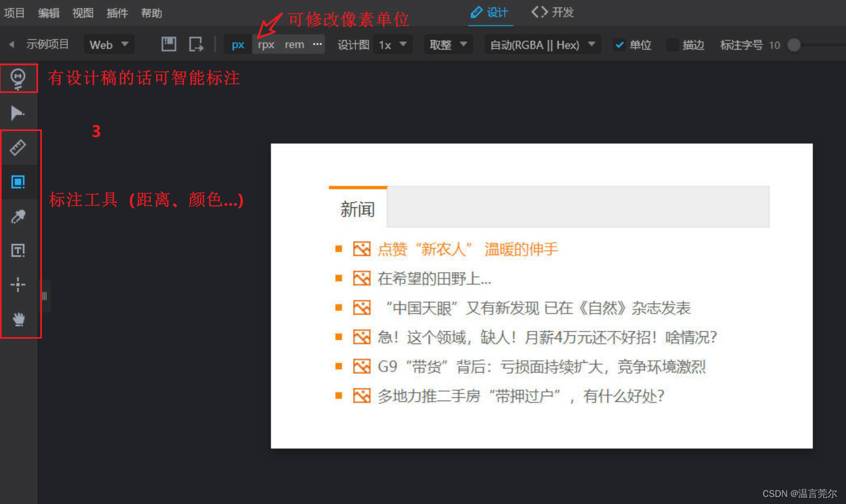Toggle the 描边 checkbox
846x504 pixels.
672,45
